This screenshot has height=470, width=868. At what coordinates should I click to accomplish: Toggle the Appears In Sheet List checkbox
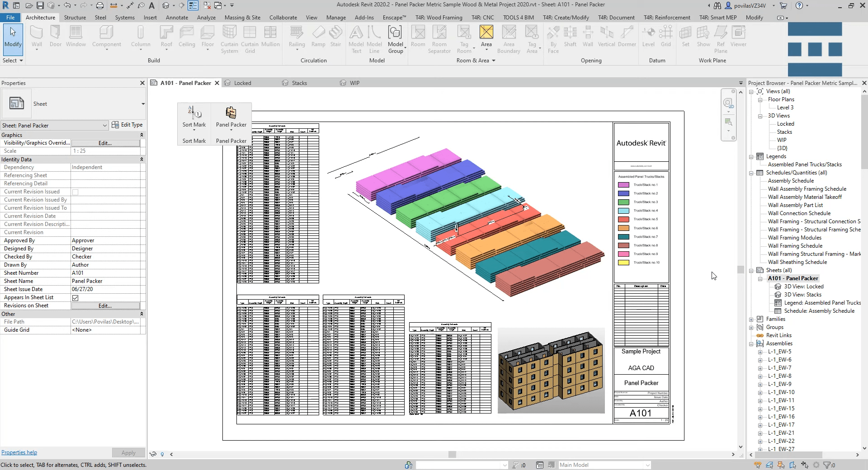coord(75,297)
